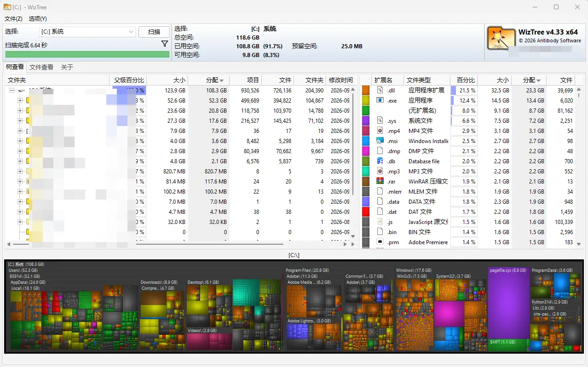The width and height of the screenshot is (588, 367).
Task: Click the Program Files\ (20.8 GB) treemap label
Action: (307, 270)
